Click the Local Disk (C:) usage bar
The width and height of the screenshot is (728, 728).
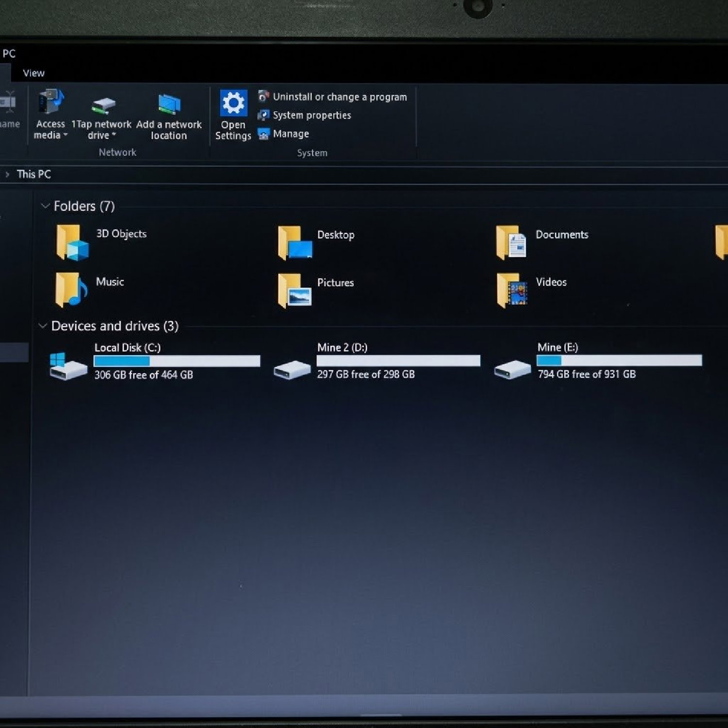click(x=177, y=361)
